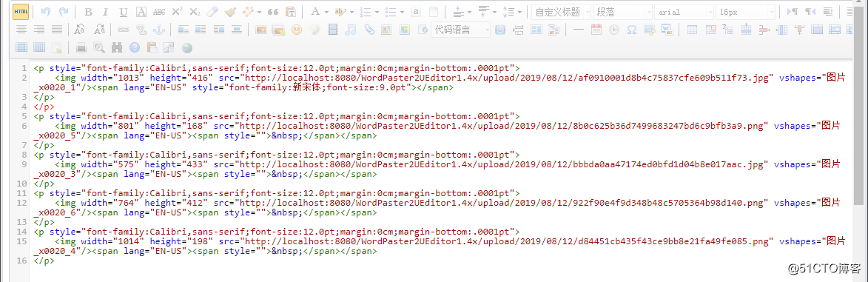Viewport: 868px width, 282px height.
Task: Click the Undo arrow icon
Action: [46, 12]
